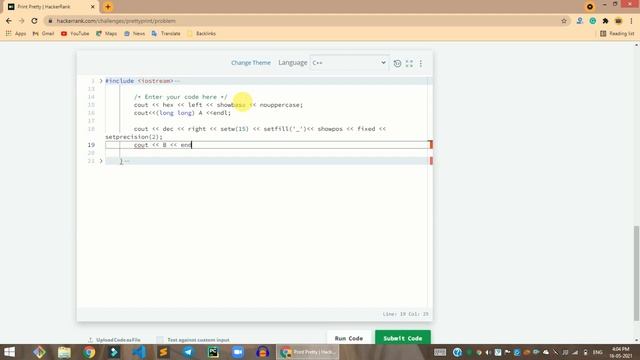Image resolution: width=640 pixels, height=360 pixels.
Task: Click the Change Theme link
Action: click(251, 63)
